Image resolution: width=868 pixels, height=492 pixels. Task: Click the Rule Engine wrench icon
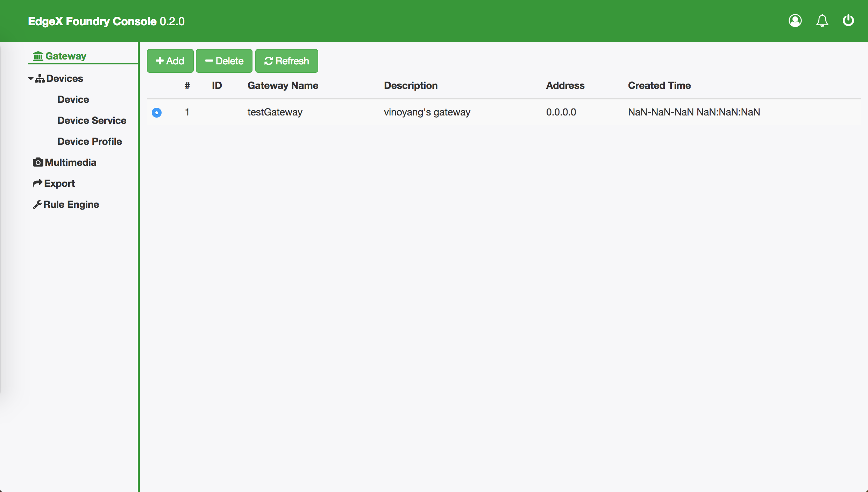(37, 204)
